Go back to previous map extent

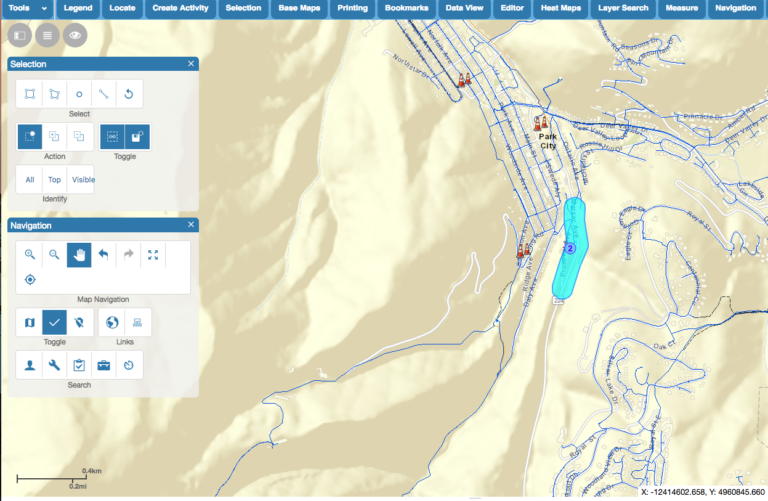point(103,254)
